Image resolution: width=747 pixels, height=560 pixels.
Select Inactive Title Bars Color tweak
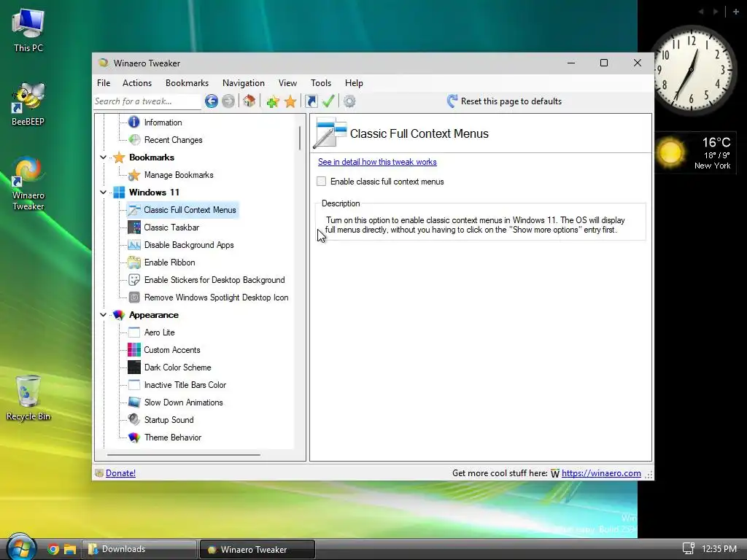(185, 385)
